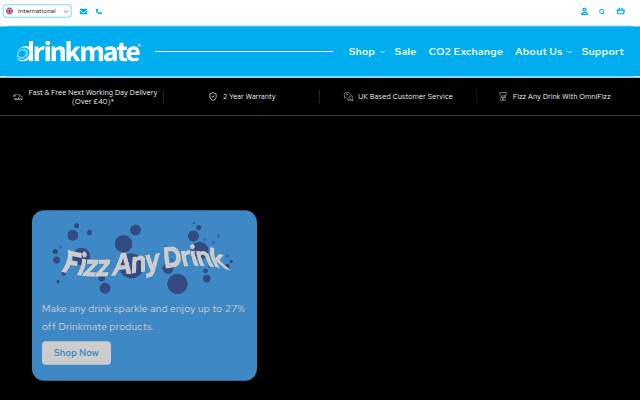
Task: Click the flag icon in region selector
Action: (10, 11)
